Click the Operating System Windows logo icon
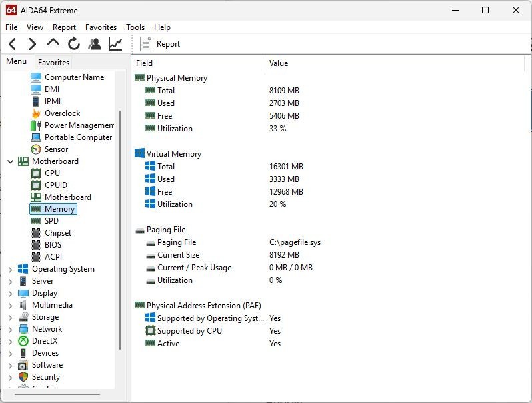Screen dimensions: 532x403 [23, 269]
